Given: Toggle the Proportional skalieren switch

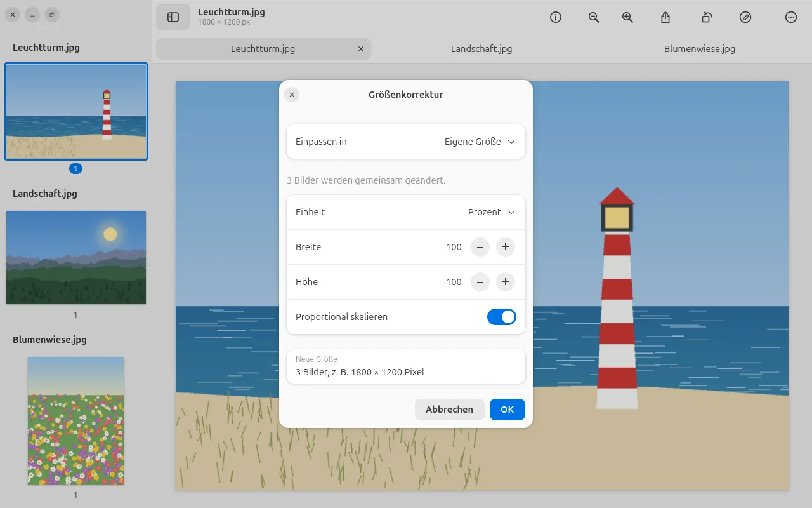Looking at the screenshot, I should [502, 317].
